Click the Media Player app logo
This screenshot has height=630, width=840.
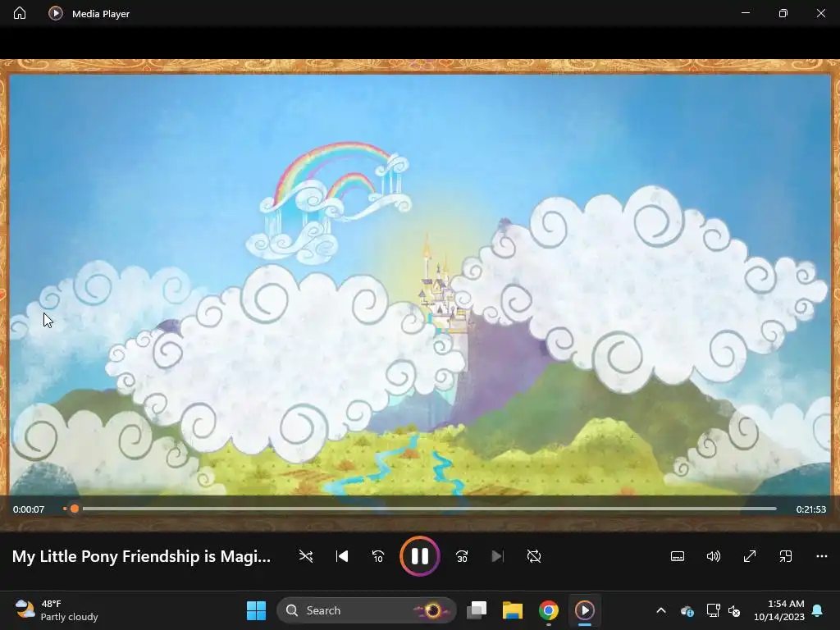click(x=55, y=13)
